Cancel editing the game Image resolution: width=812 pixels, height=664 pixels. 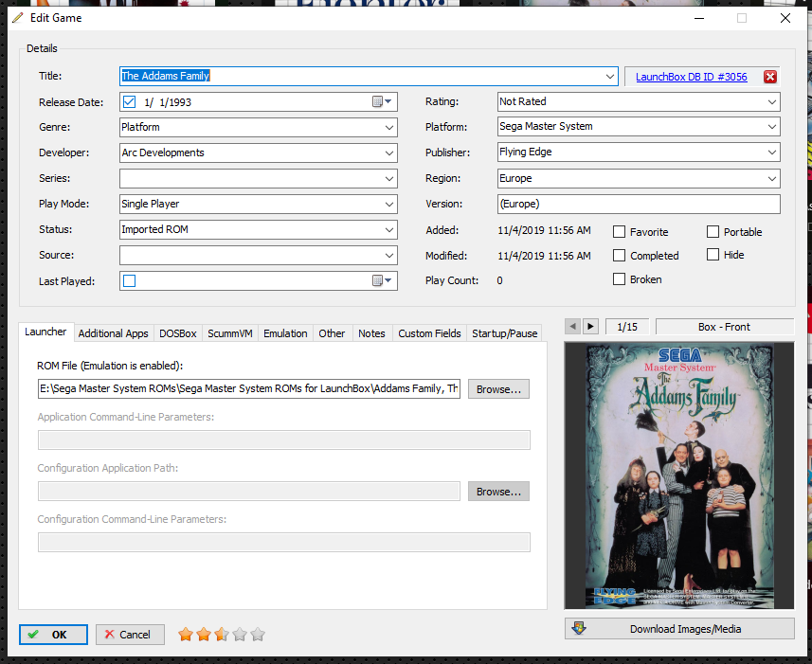130,635
